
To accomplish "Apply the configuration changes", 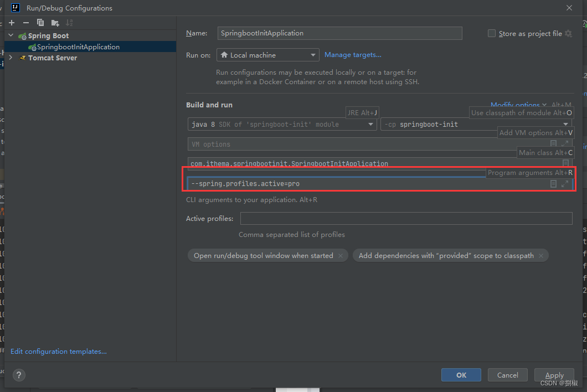I will coord(554,375).
